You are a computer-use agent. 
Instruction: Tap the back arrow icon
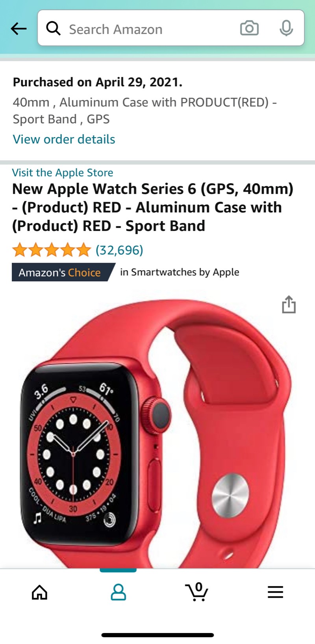coord(19,28)
